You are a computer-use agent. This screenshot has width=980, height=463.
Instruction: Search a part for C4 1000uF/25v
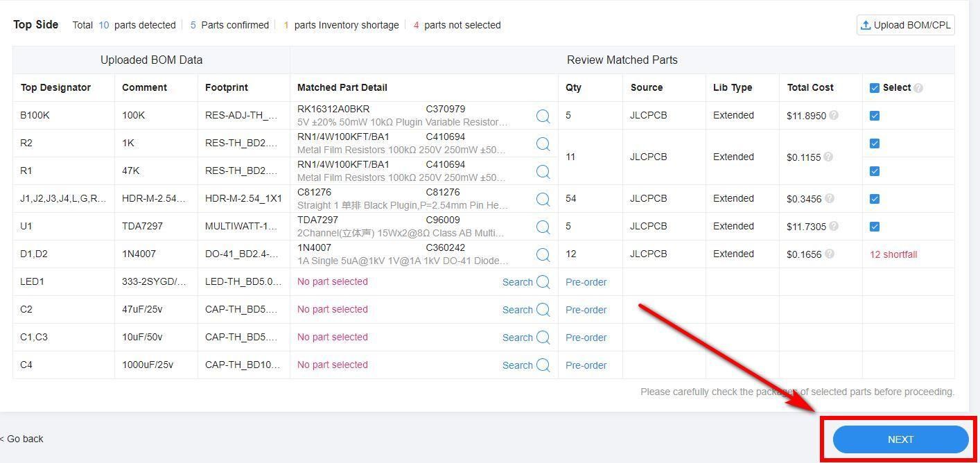click(526, 365)
